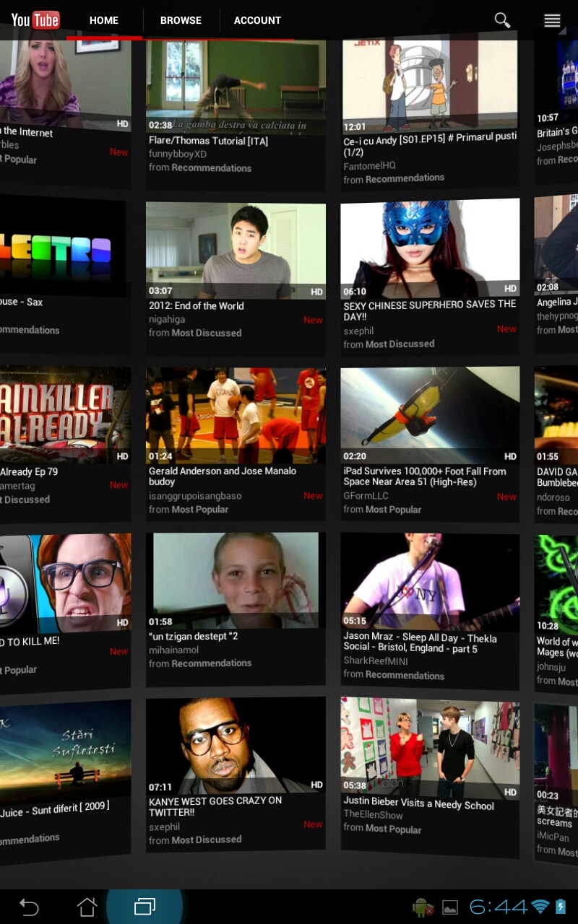This screenshot has width=578, height=924.
Task: Switch to the BROWSE tab
Action: [x=181, y=20]
